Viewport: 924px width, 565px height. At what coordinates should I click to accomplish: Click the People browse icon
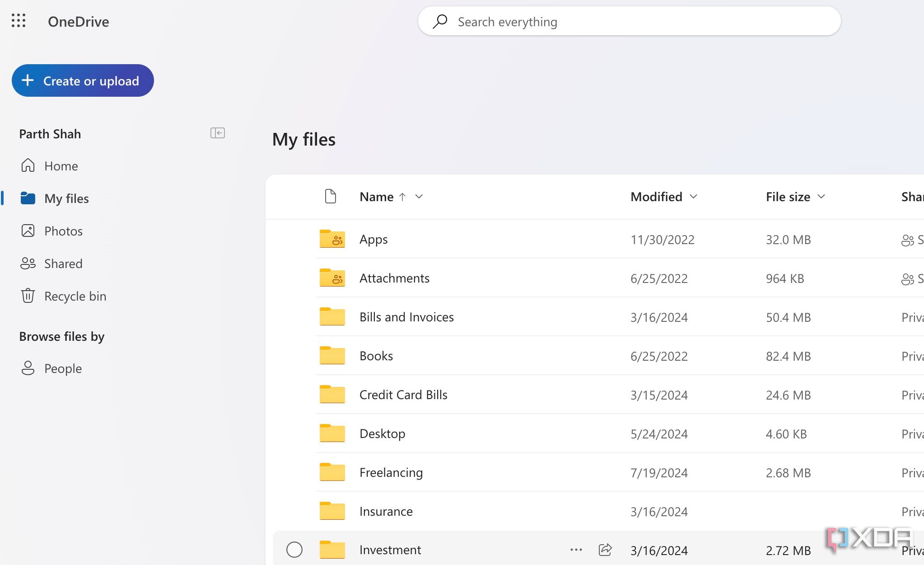coord(28,368)
